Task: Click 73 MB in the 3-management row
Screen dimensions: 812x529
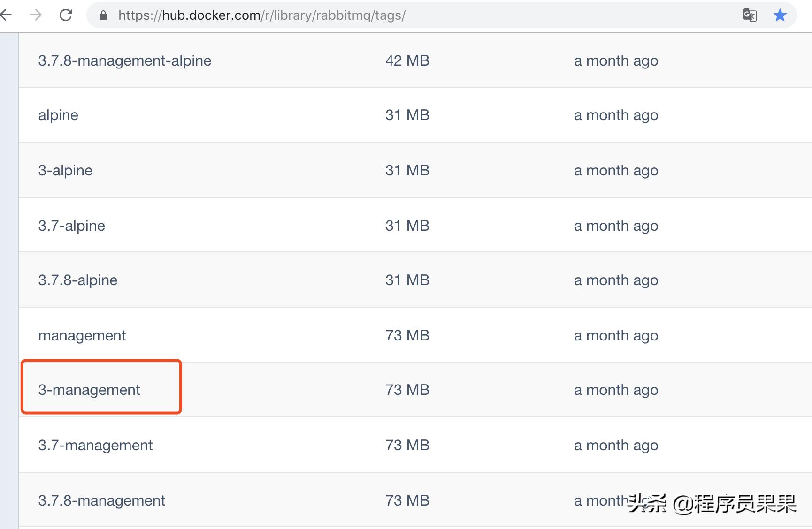Action: pyautogui.click(x=407, y=390)
